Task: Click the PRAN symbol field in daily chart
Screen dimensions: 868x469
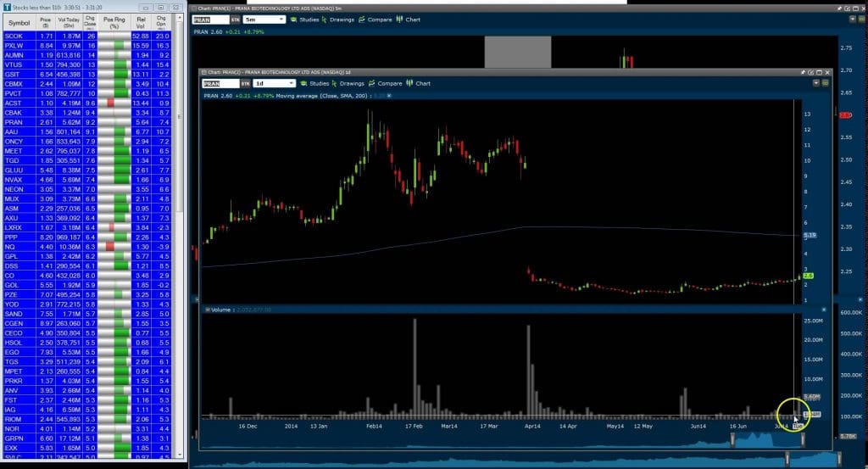Action: click(220, 84)
